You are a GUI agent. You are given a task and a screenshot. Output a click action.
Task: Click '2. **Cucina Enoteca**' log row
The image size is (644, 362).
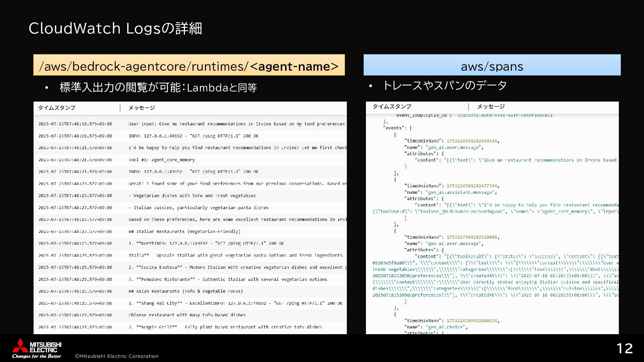click(x=190, y=267)
